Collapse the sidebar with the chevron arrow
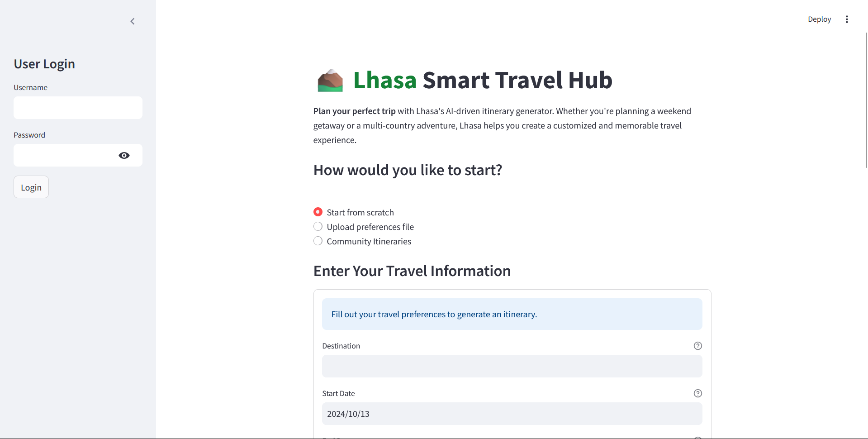This screenshot has height=439, width=868. (133, 21)
